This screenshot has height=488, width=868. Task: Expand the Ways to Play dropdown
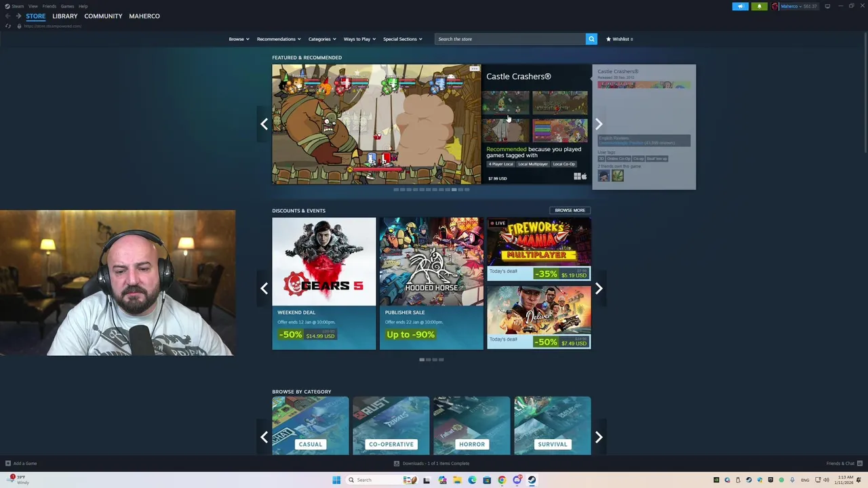[x=359, y=39]
